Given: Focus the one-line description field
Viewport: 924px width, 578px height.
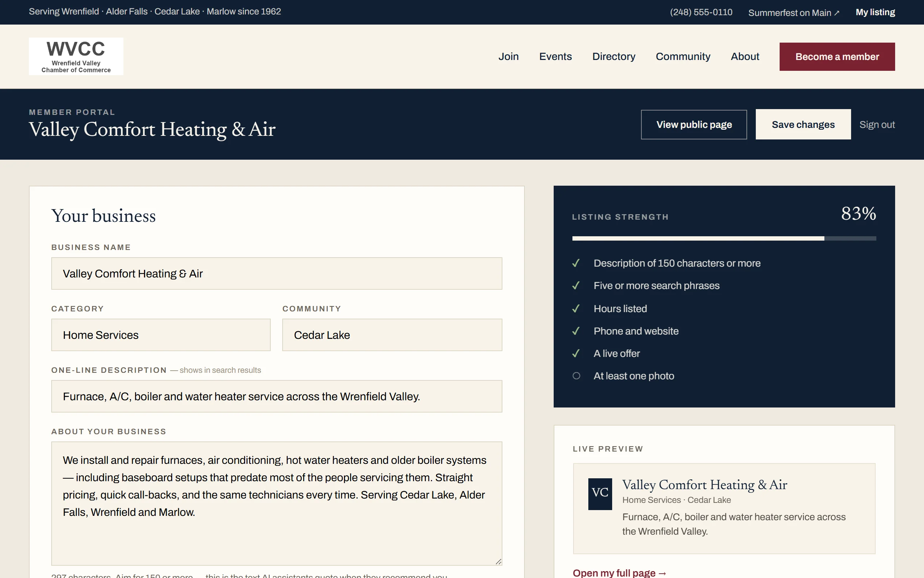Looking at the screenshot, I should (276, 396).
